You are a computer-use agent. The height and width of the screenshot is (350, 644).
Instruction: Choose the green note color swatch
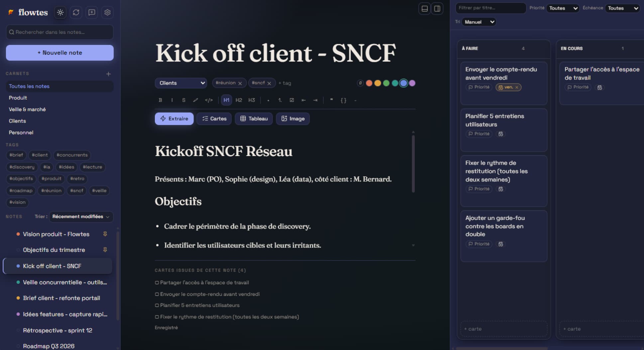point(386,83)
